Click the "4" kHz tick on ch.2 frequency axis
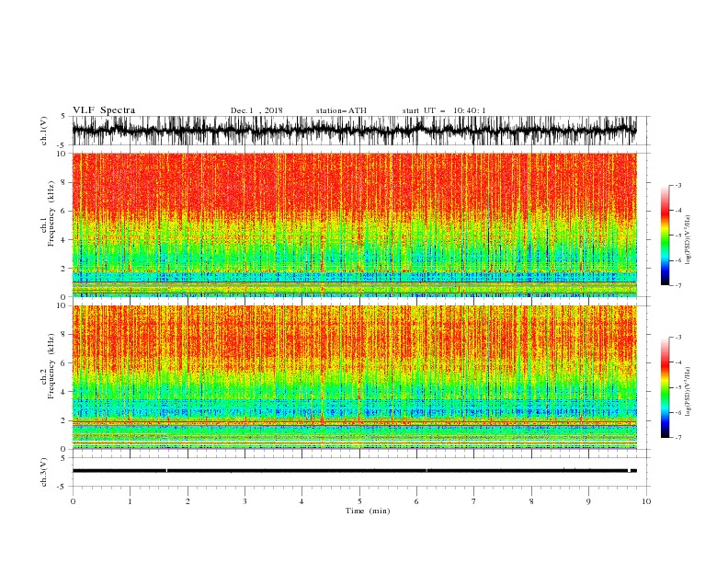 64,392
